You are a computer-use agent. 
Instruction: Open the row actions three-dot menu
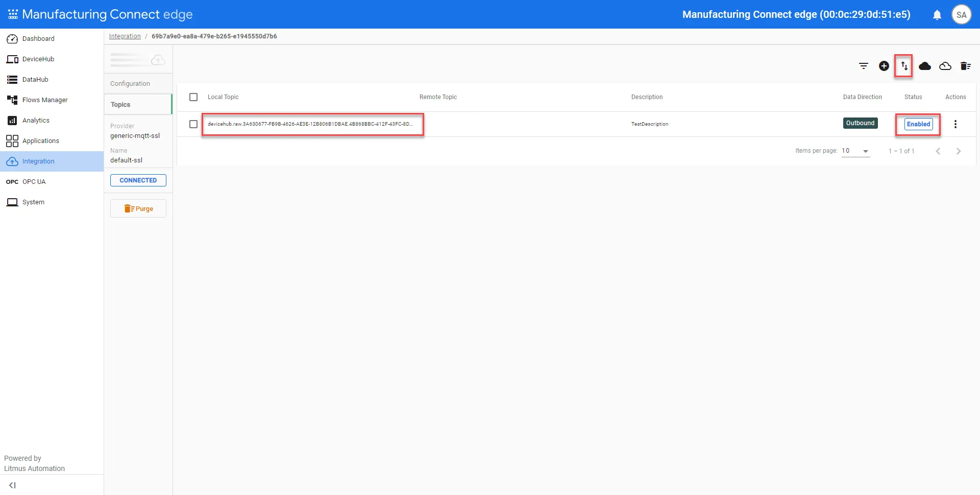click(x=955, y=124)
